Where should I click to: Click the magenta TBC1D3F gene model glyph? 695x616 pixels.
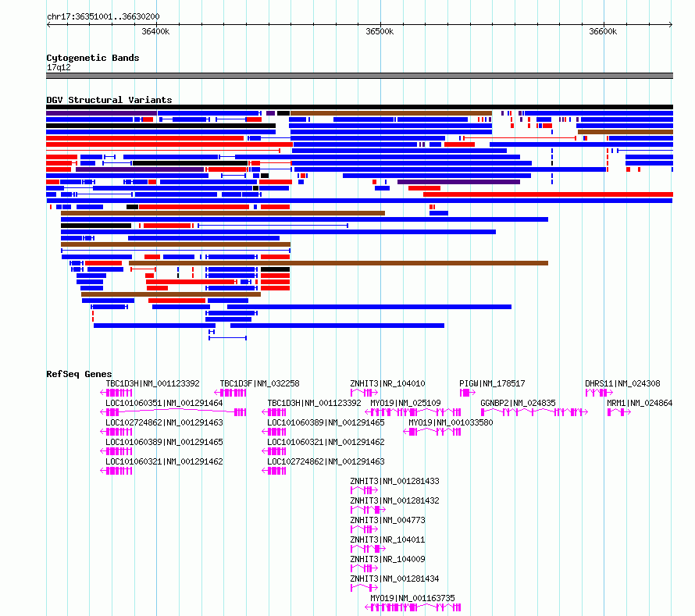pos(230,393)
